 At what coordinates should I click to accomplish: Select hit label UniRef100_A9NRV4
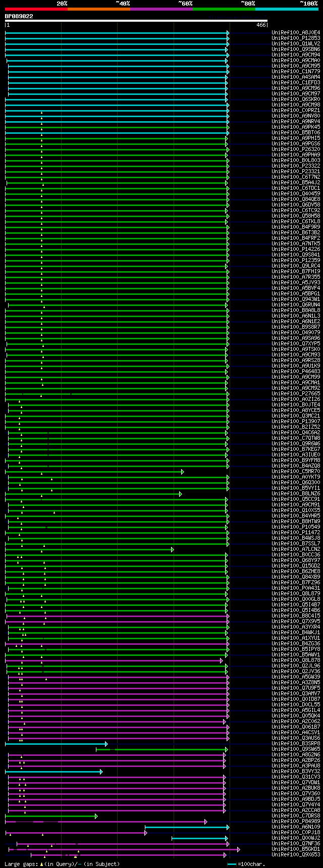[296, 121]
